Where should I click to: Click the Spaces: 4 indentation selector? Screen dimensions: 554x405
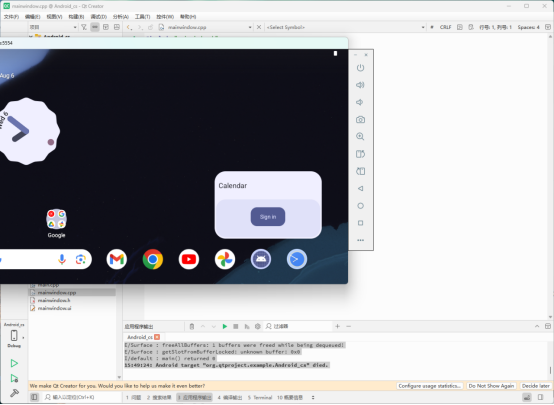coord(528,27)
